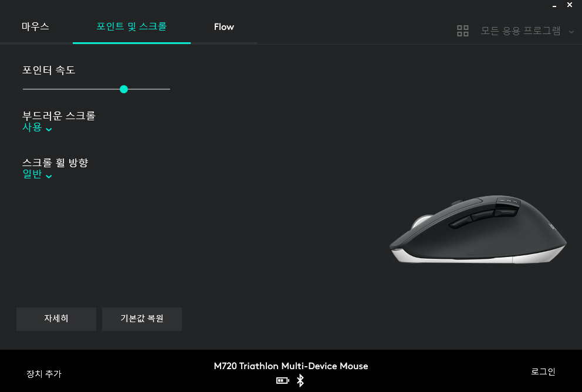Screen dimensions: 582x392
Task: Click the 포인터 속도 slider handle
Action: tap(124, 89)
